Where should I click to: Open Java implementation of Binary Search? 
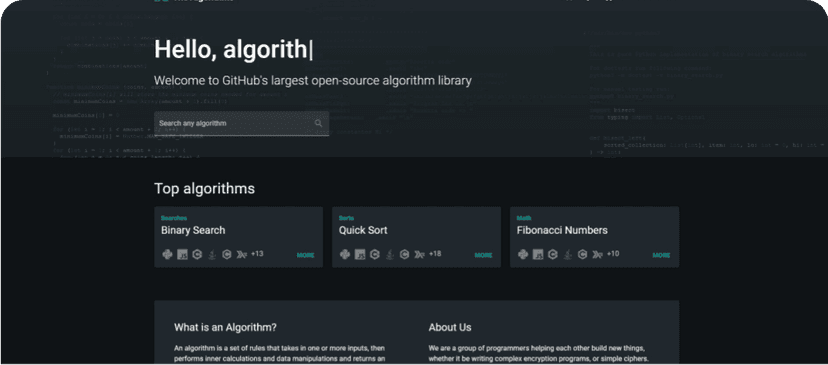(212, 255)
